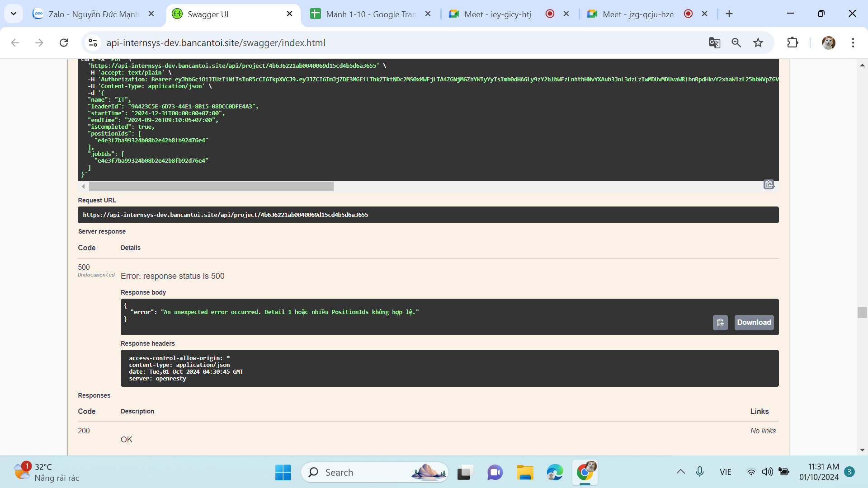
Task: Expand the tab search dropdown arrow
Action: 14,14
